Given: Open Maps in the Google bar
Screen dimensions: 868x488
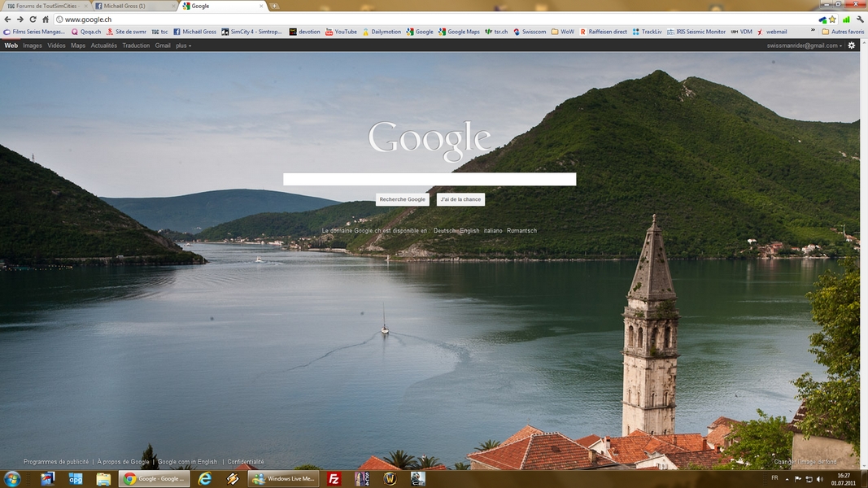Looking at the screenshot, I should click(x=78, y=46).
